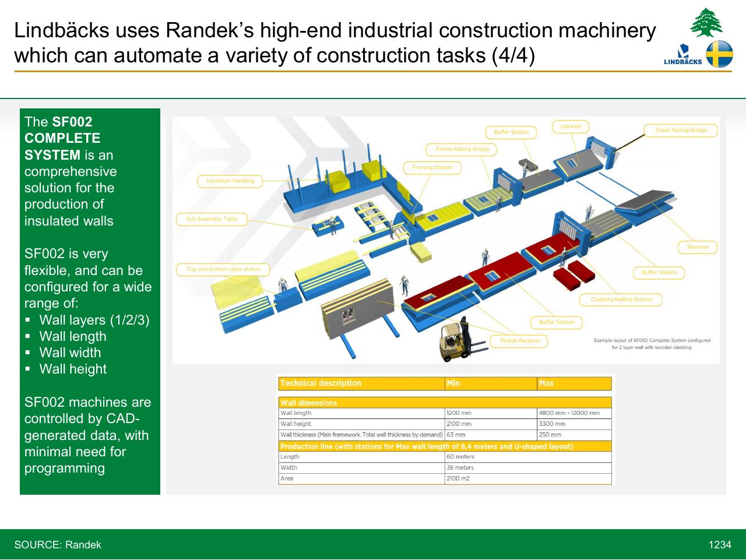Screen dimensions: 746x560
Task: Click the slide title about Randek machinery
Action: point(335,43)
